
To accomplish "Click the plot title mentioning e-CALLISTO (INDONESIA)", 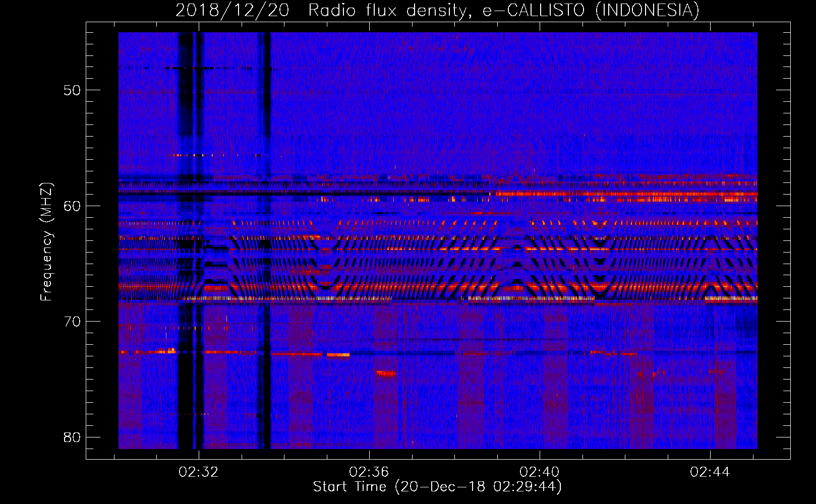I will pyautogui.click(x=437, y=10).
